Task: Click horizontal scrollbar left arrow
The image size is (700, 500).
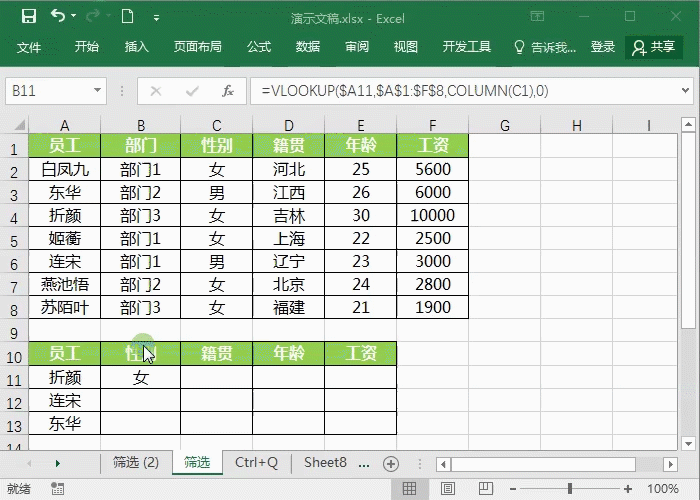Action: pyautogui.click(x=443, y=464)
